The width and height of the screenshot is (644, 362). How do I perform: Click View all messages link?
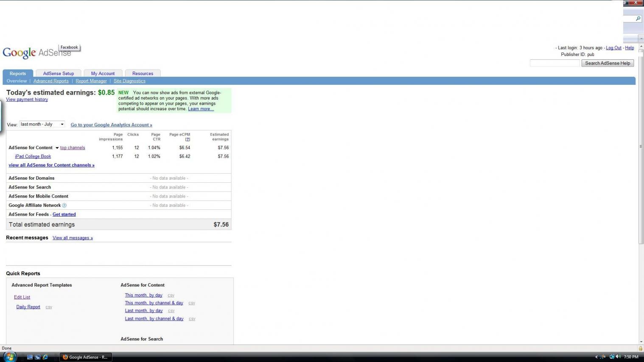(x=73, y=238)
